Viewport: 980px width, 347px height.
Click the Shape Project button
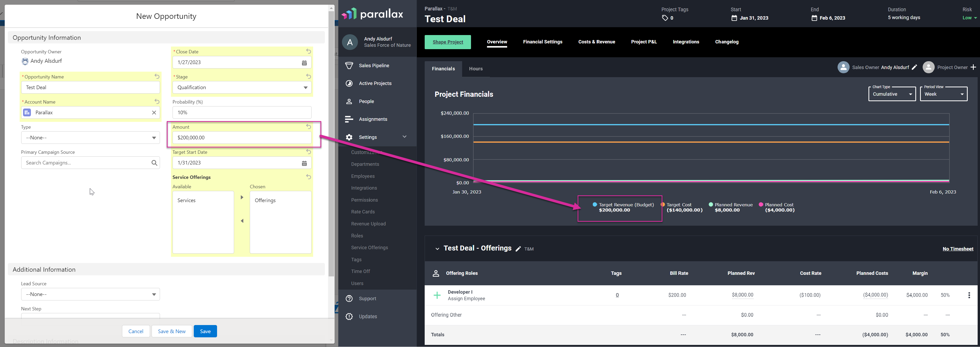pos(448,42)
